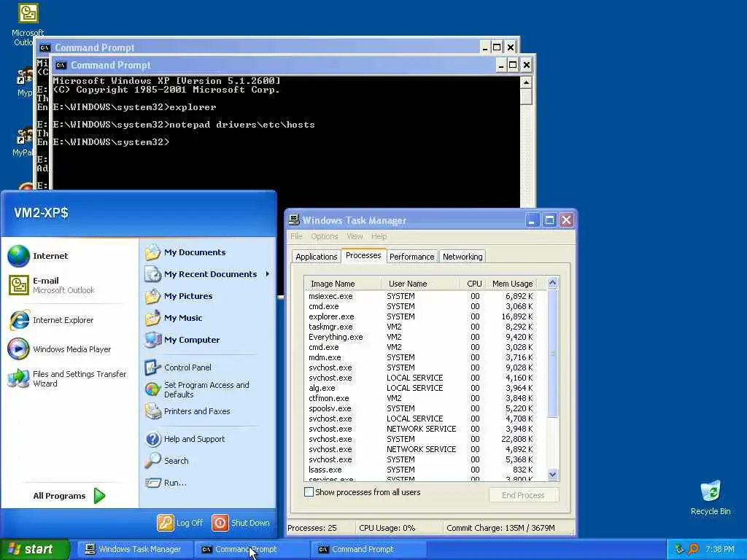The image size is (747, 560).
Task: Open My Computer from Start menu
Action: [182, 340]
